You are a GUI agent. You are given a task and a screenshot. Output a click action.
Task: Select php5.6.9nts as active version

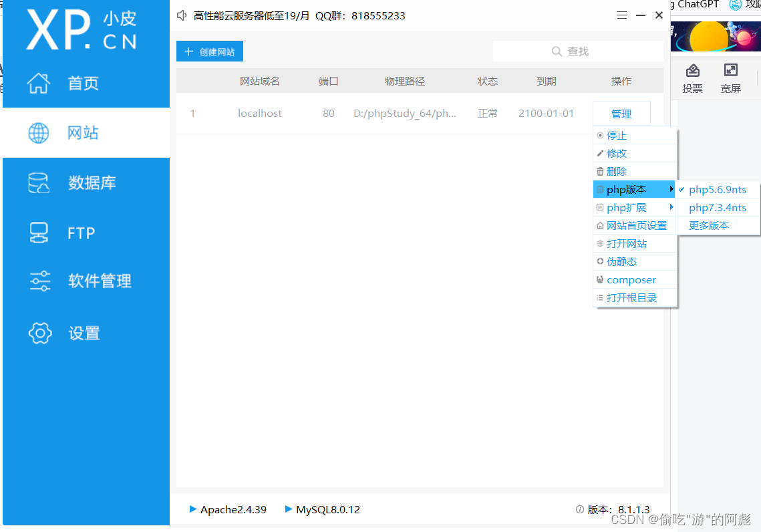tap(718, 189)
